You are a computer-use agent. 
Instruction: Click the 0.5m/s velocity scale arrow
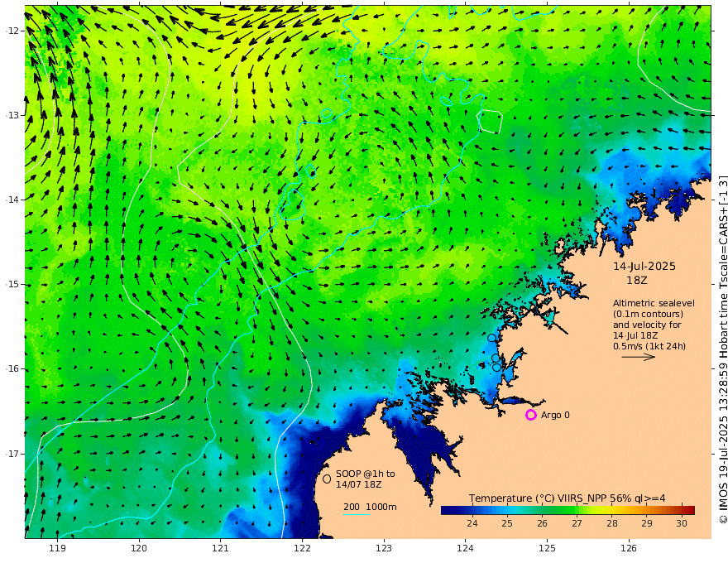(x=639, y=357)
